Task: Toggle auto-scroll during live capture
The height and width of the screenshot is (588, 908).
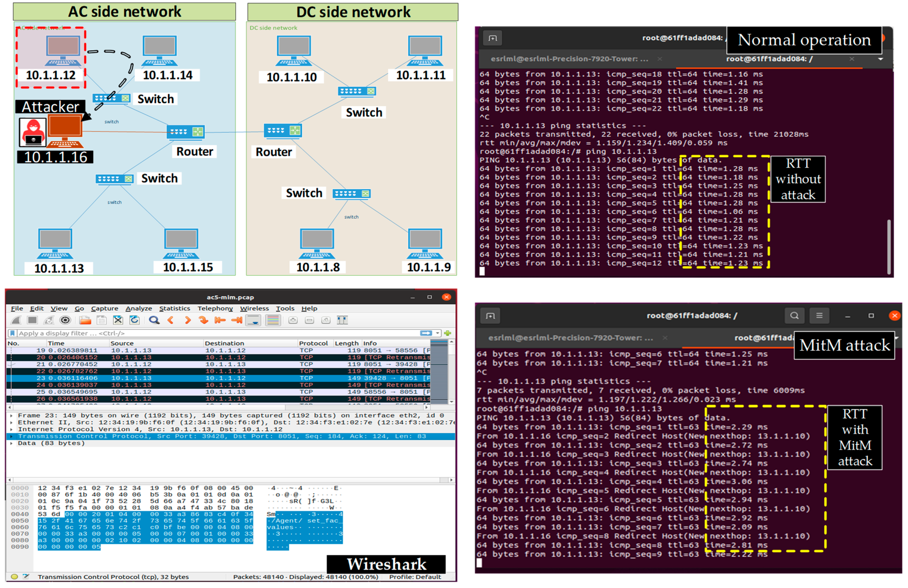Action: point(253,321)
